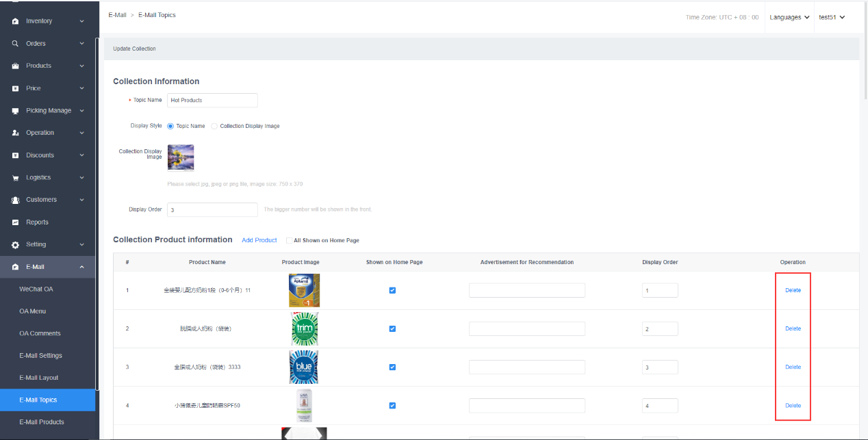Image resolution: width=868 pixels, height=440 pixels.
Task: Delete the first product row
Action: (x=793, y=290)
